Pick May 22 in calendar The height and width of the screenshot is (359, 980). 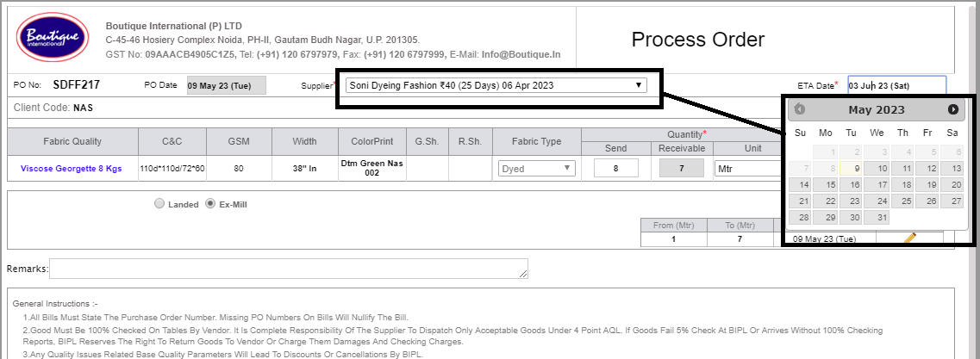click(x=826, y=201)
